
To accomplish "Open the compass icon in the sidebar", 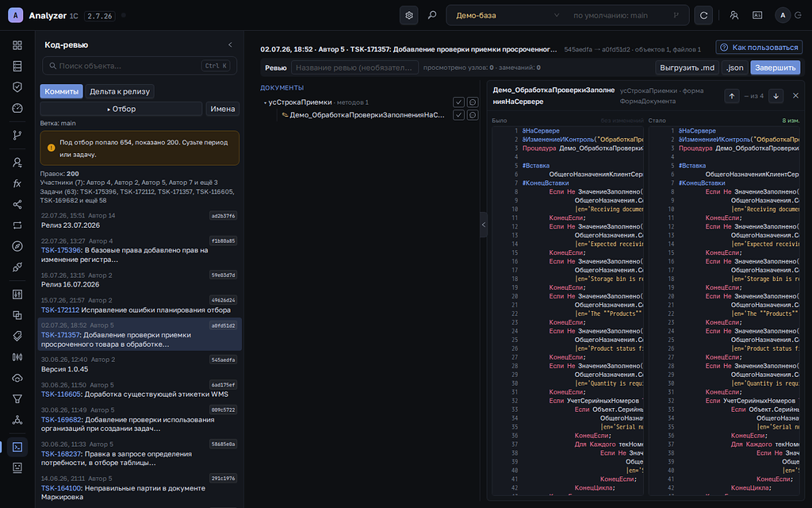I will pos(17,246).
